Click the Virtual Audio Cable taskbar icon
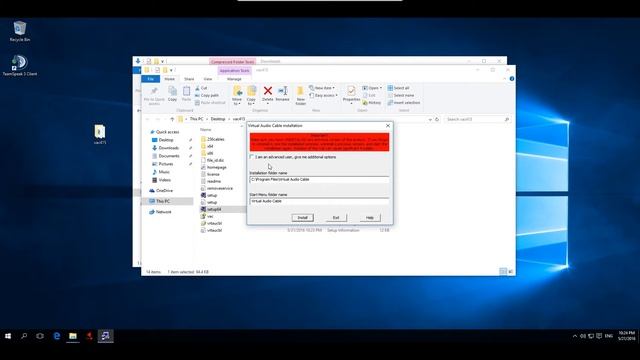The width and height of the screenshot is (640, 360). point(105,336)
